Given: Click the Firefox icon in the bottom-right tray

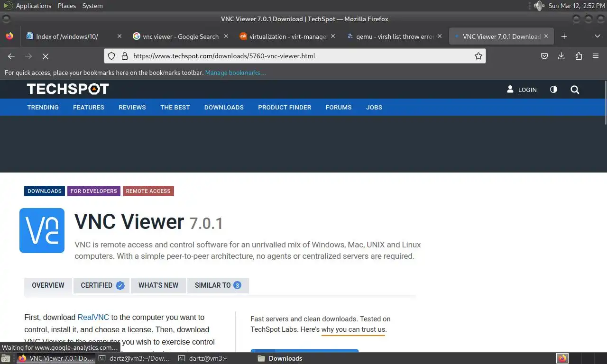Looking at the screenshot, I should [x=562, y=358].
